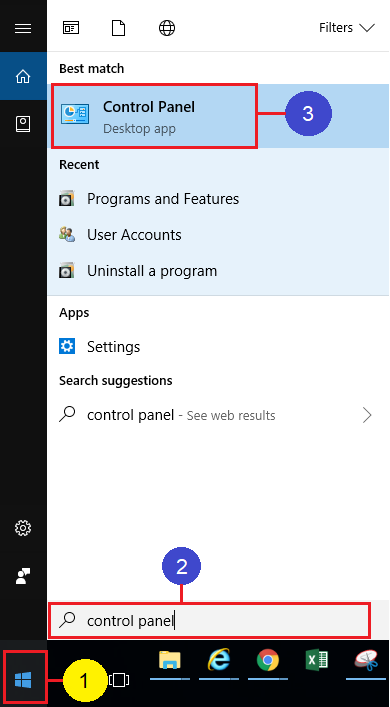Select the Home icon in the sidebar
The height and width of the screenshot is (707, 390).
(23, 76)
